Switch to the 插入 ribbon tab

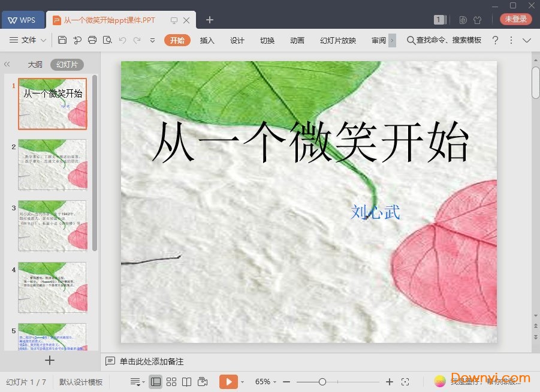click(207, 40)
